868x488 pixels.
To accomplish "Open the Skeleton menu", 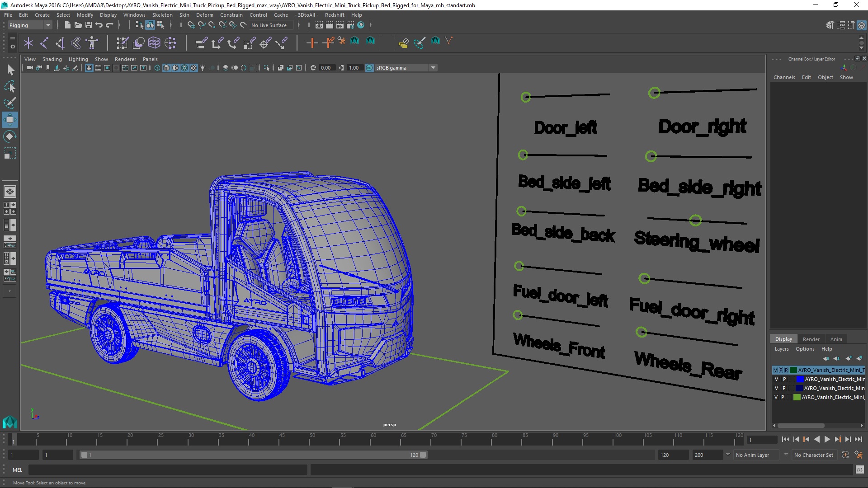I will 162,15.
